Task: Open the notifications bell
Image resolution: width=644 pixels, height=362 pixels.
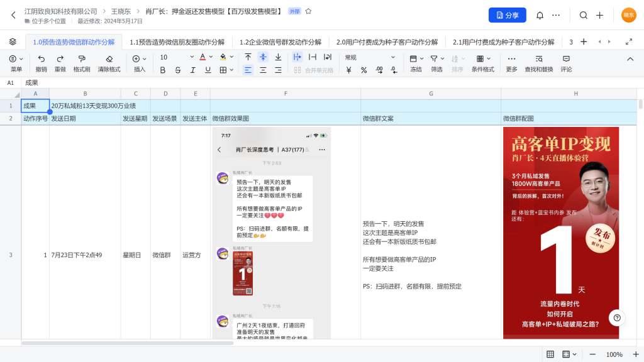Action: (540, 15)
